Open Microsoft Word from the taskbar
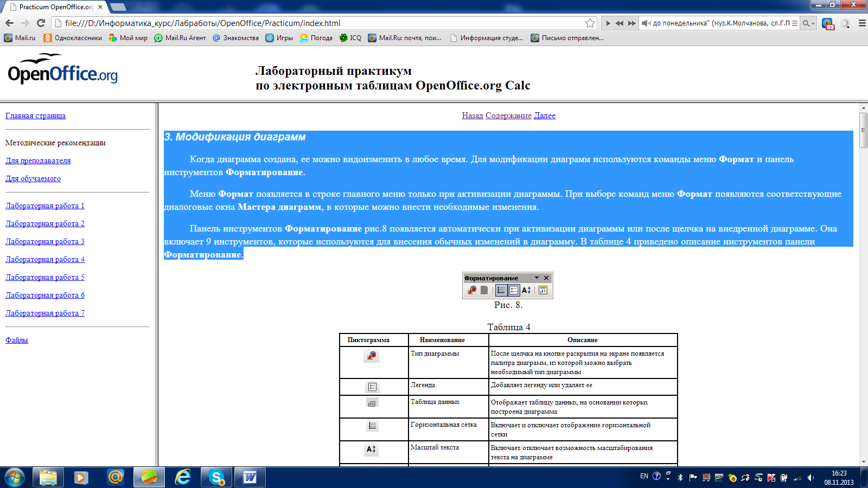 click(250, 477)
